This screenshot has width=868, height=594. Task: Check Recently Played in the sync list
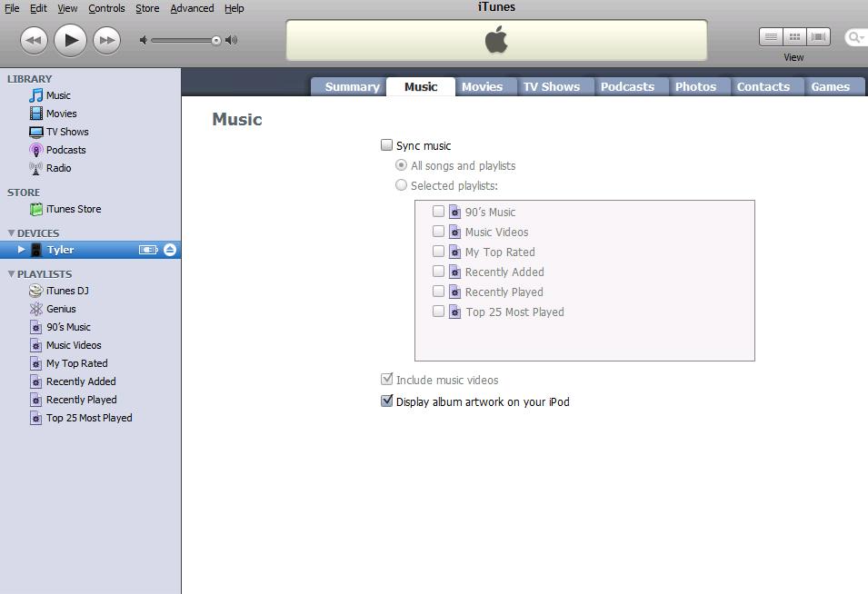tap(438, 291)
